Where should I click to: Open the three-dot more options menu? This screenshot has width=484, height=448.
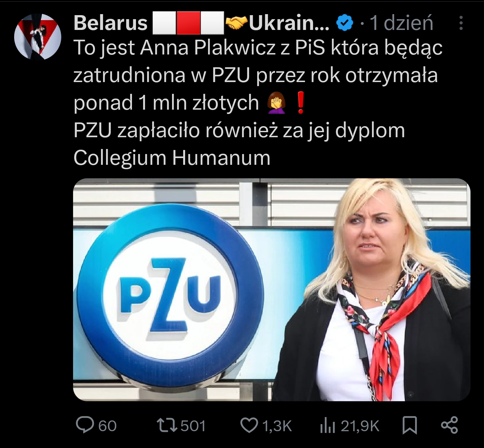tap(461, 23)
